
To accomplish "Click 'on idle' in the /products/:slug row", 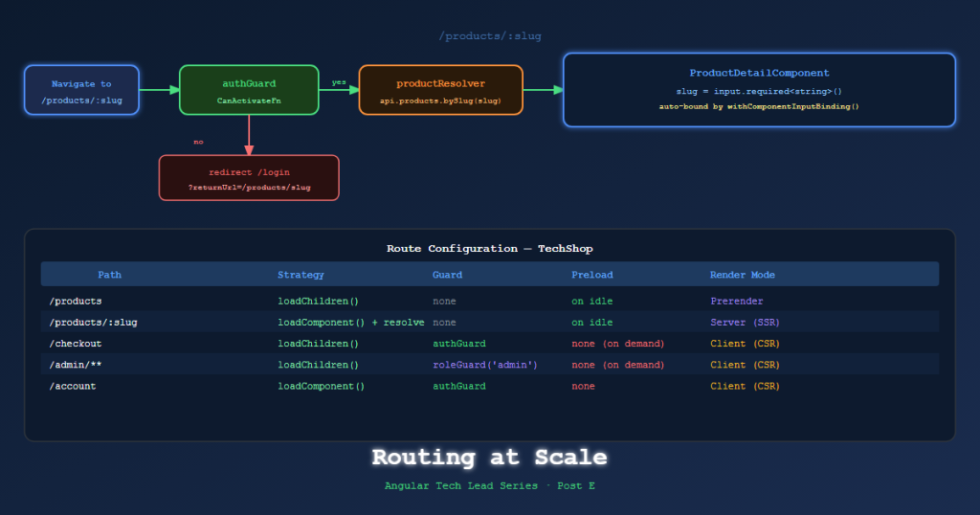I will click(x=591, y=323).
